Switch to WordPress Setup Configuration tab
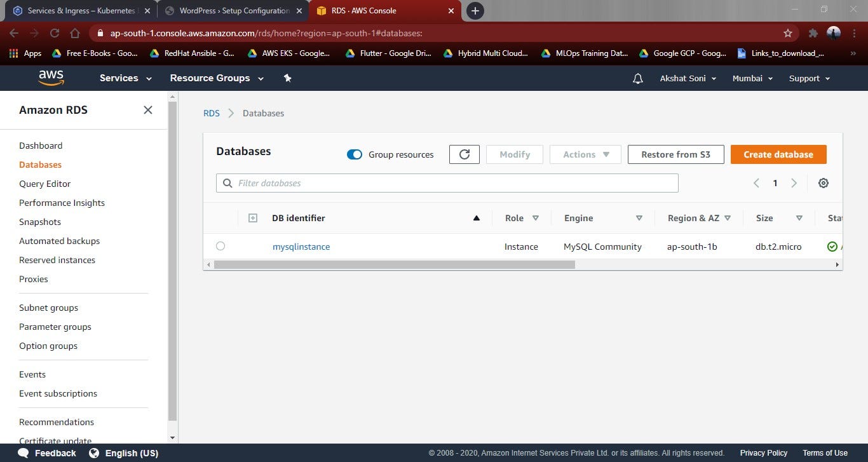 pos(233,11)
